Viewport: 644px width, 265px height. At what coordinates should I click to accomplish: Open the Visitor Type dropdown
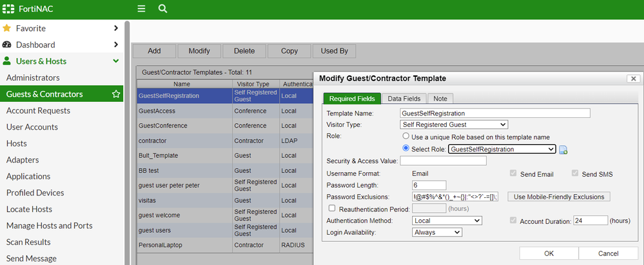453,124
